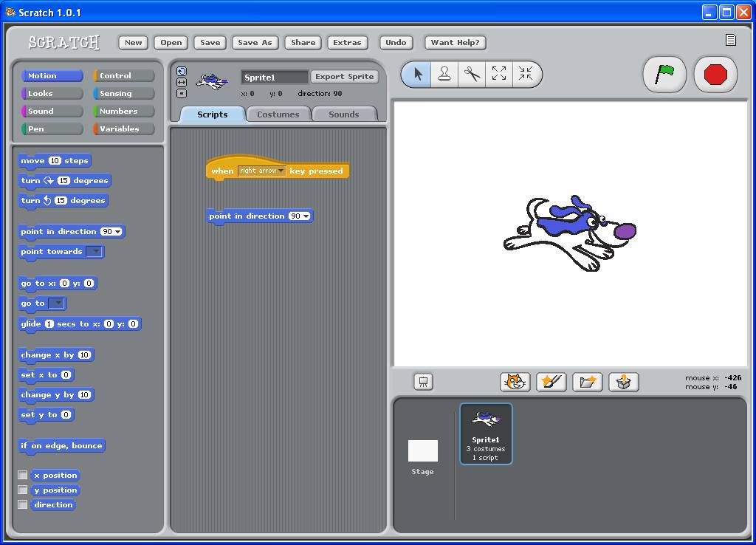The image size is (756, 545).
Task: Click the Want Help? button
Action: click(455, 42)
